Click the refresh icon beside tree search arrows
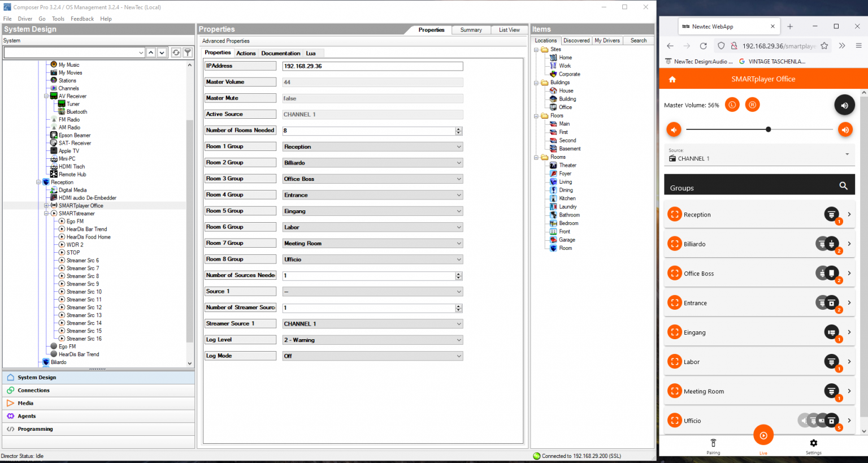This screenshot has height=463, width=868. [176, 53]
